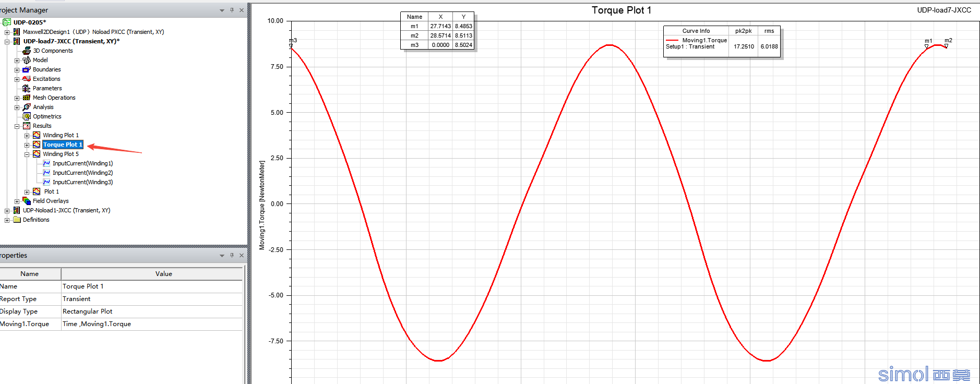Pin the Properties panel
This screenshot has height=384, width=980.
(x=232, y=255)
